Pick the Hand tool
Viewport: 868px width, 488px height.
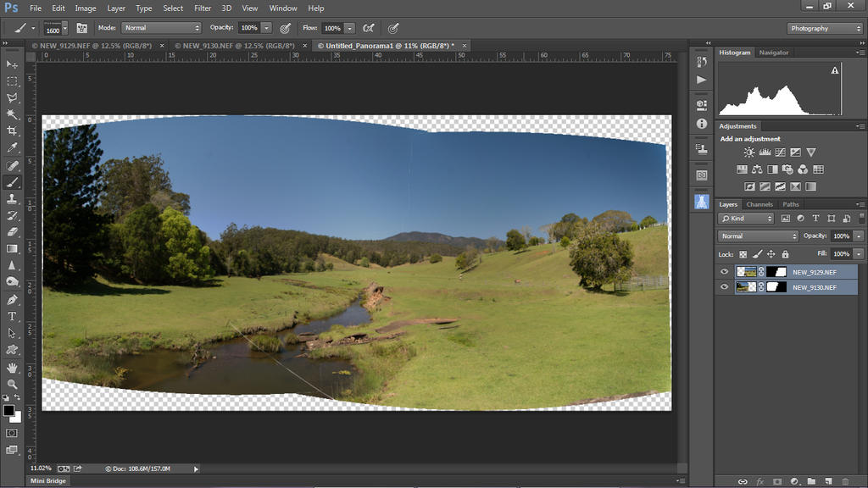(x=12, y=367)
